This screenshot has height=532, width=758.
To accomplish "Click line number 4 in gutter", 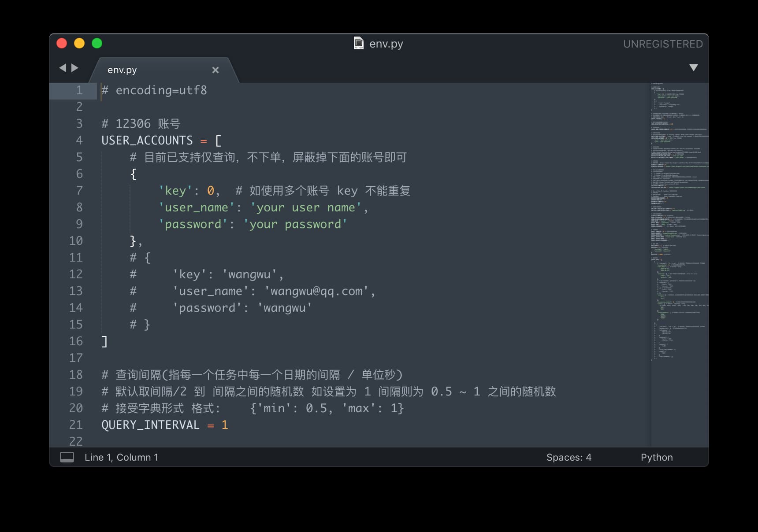I will tap(79, 140).
